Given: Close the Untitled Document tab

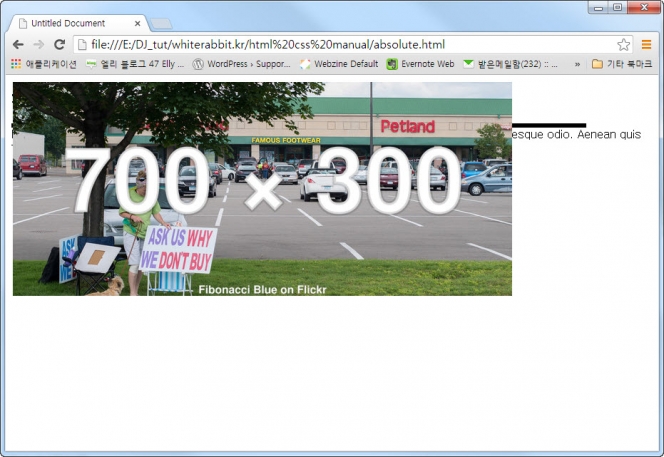Looking at the screenshot, I should (x=138, y=22).
